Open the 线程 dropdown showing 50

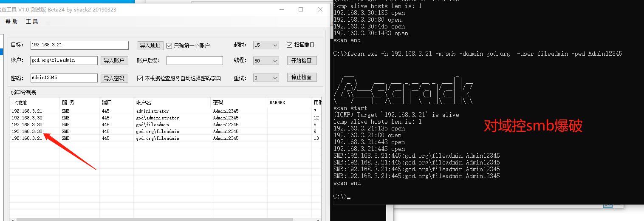tap(266, 61)
